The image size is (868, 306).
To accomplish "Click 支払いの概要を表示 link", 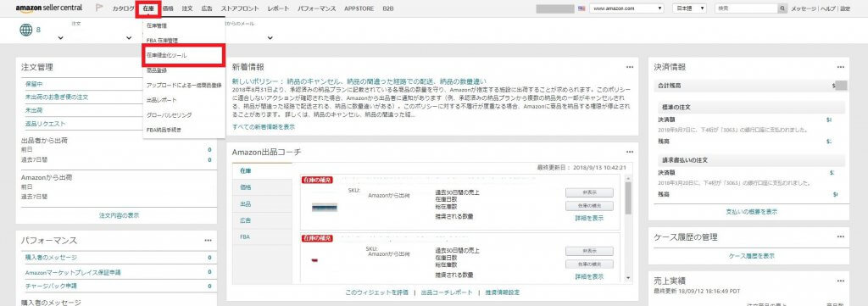I will pyautogui.click(x=751, y=211).
